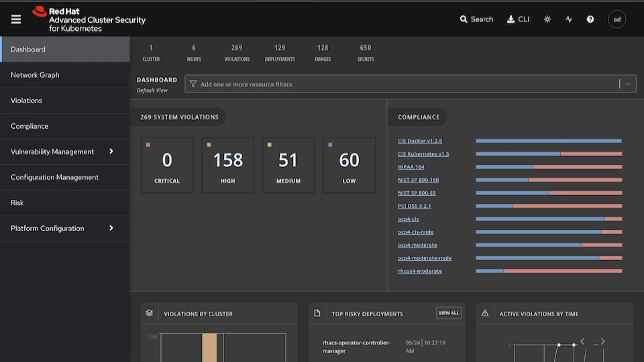The width and height of the screenshot is (644, 362).
Task: Click tan bar in Violations by Cluster chart
Action: coord(209,348)
